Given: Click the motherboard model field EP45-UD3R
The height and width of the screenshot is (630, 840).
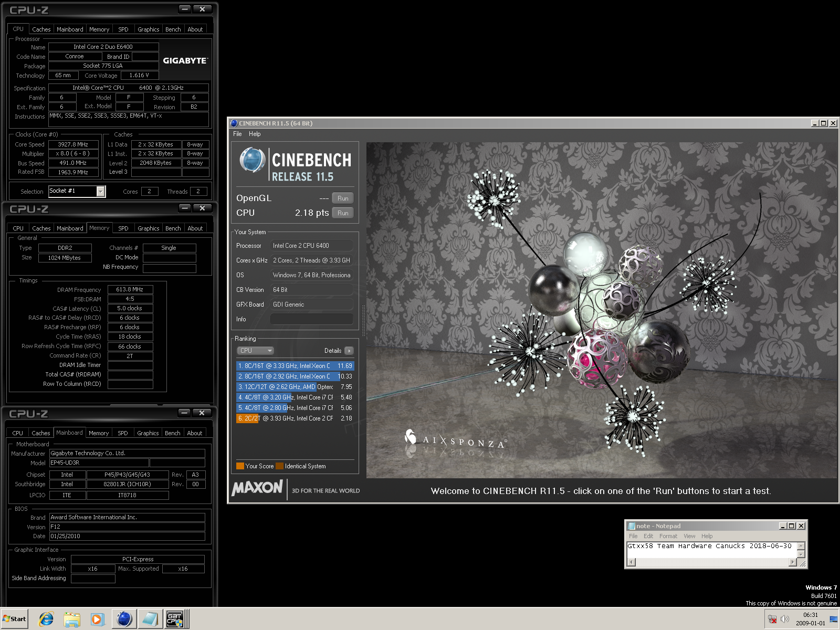Looking at the screenshot, I should coord(99,463).
